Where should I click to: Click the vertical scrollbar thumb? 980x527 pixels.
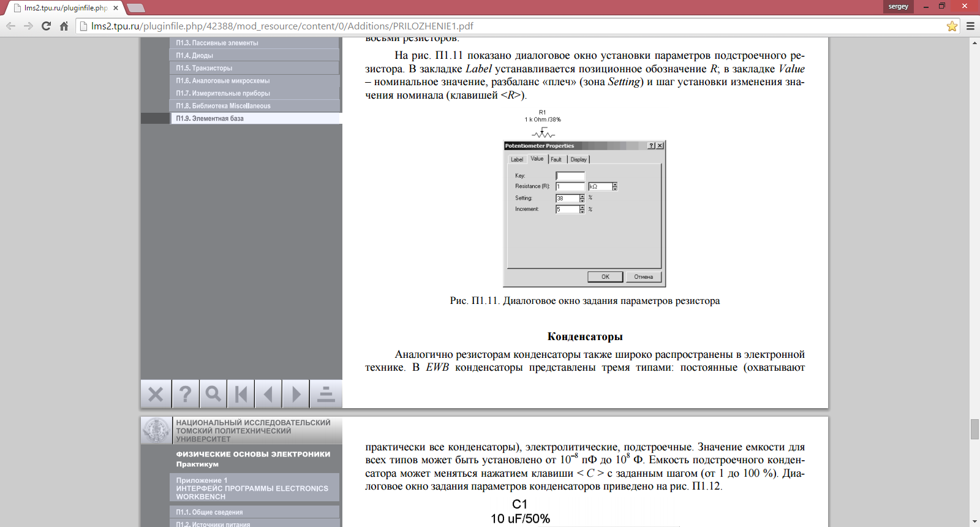click(974, 429)
